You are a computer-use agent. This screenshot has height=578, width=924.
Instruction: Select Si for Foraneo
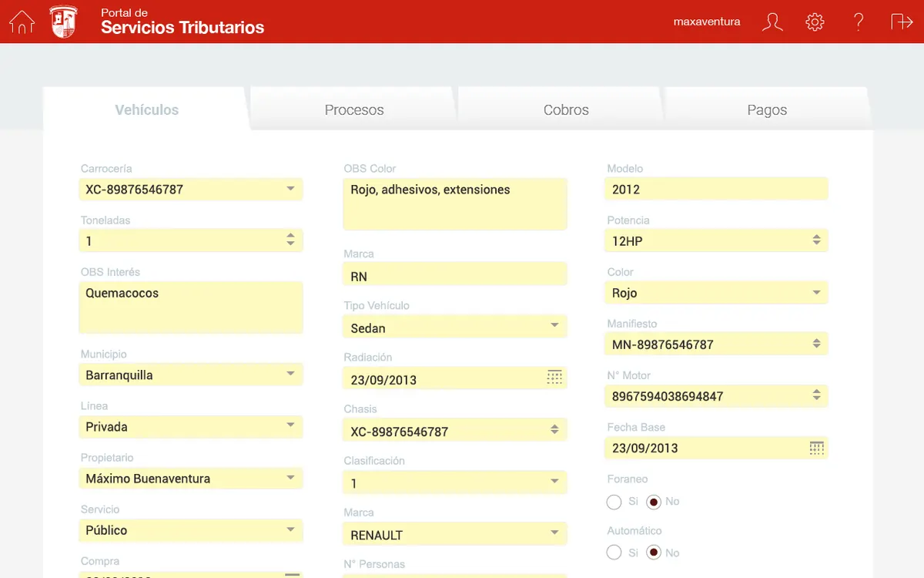click(x=614, y=502)
